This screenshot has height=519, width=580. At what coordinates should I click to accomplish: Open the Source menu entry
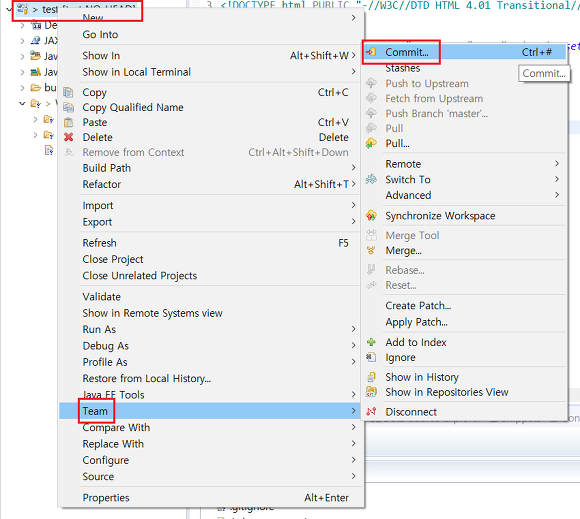[x=211, y=476]
